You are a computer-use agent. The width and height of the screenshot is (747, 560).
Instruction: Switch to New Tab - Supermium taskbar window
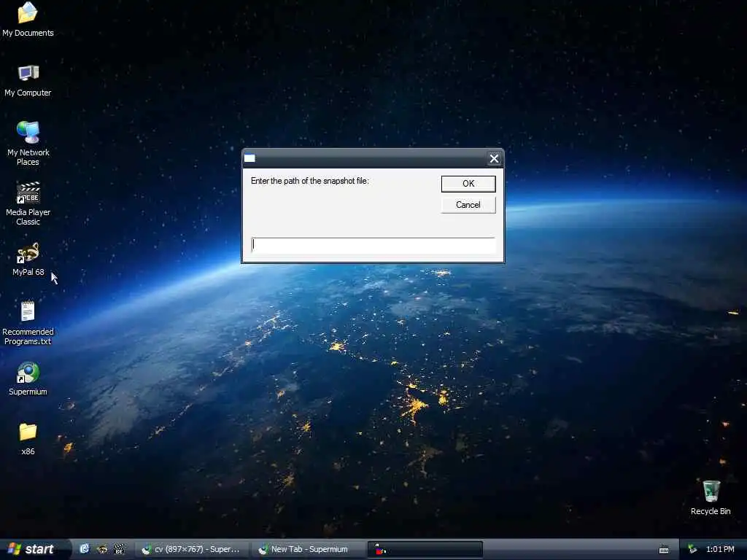pyautogui.click(x=309, y=549)
